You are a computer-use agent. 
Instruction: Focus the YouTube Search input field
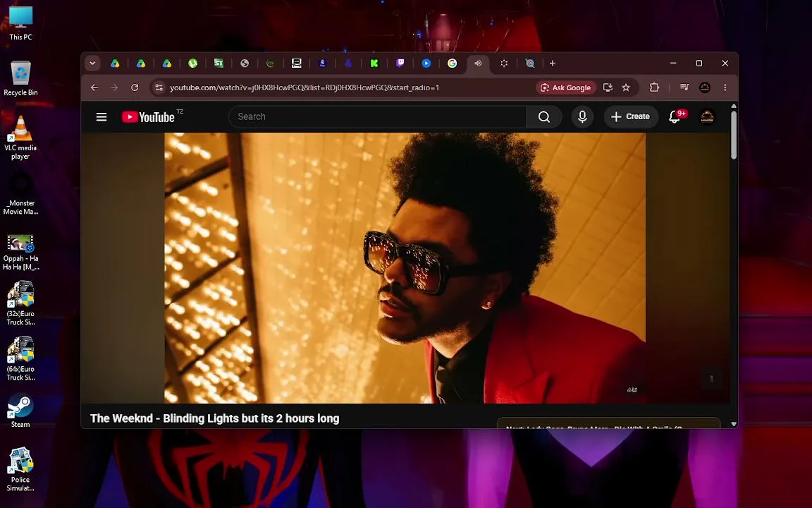click(x=378, y=116)
